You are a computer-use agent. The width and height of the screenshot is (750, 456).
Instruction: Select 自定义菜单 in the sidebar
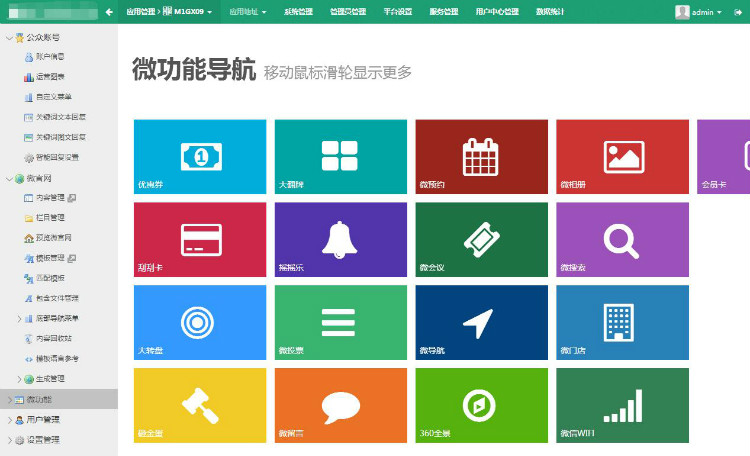tap(54, 97)
